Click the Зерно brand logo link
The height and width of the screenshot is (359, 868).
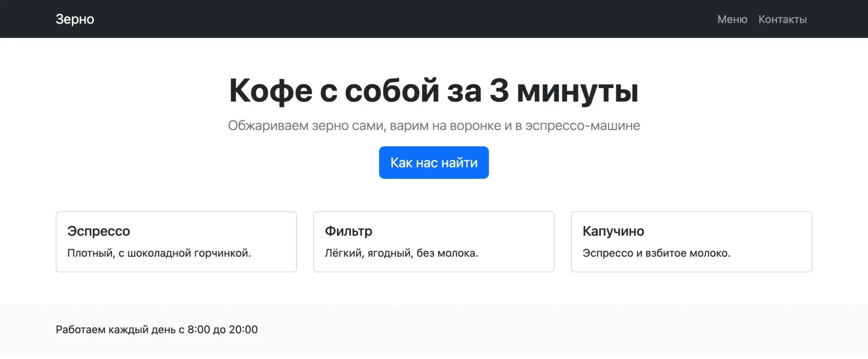(75, 19)
